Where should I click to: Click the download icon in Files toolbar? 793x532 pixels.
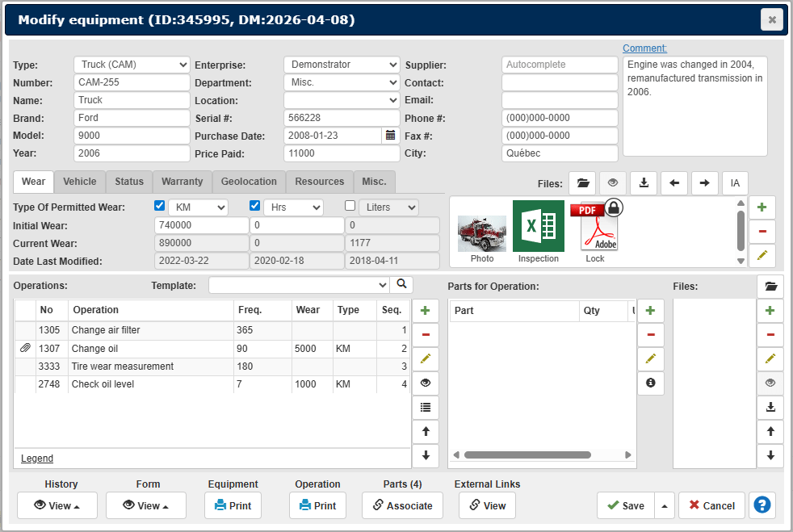click(644, 183)
